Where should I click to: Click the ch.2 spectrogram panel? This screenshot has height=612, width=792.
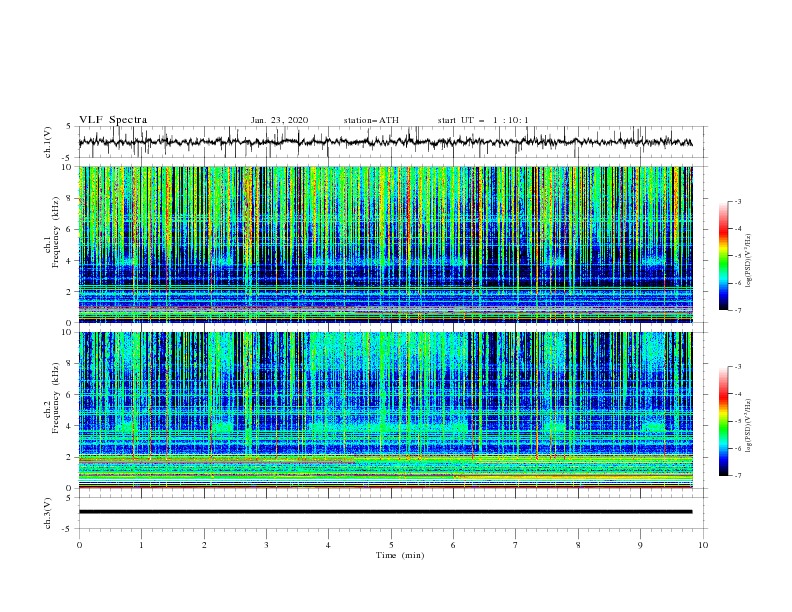[x=385, y=410]
